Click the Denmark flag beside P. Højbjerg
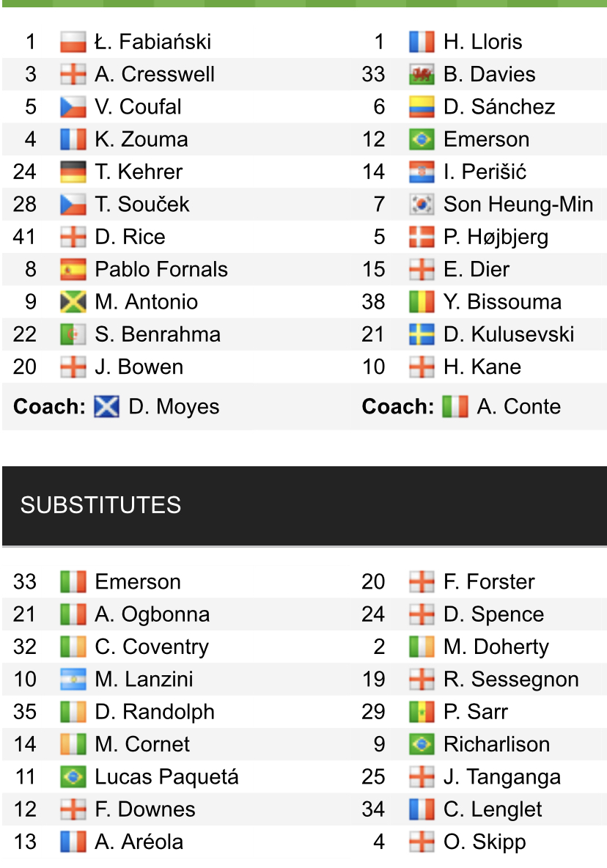This screenshot has width=607, height=868. pyautogui.click(x=422, y=237)
